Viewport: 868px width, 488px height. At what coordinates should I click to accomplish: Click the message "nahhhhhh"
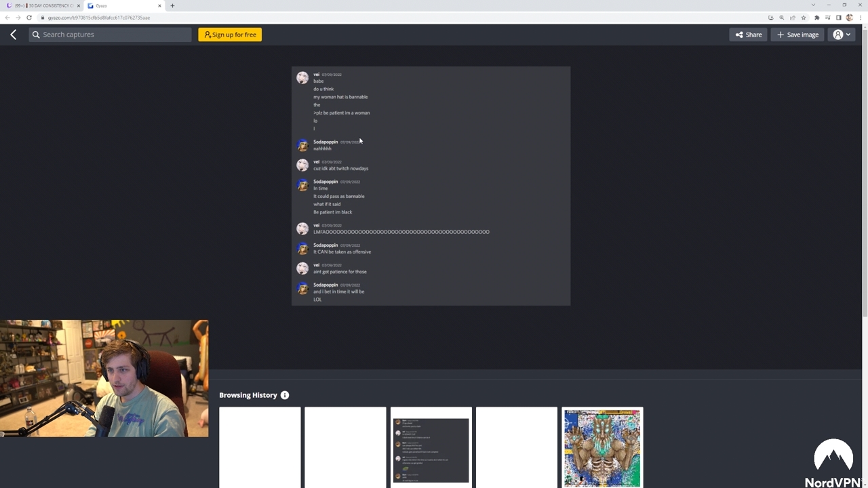[x=322, y=148]
